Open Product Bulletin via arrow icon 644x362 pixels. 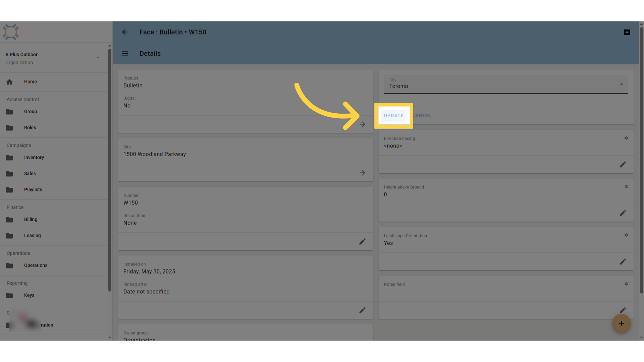click(x=362, y=124)
